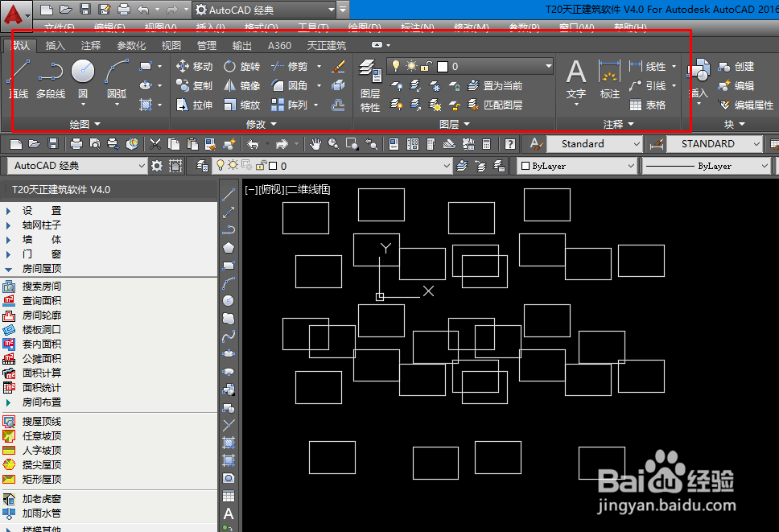Switch to the 注释 ribbon tab
Screen dimensions: 779x532
(91, 46)
